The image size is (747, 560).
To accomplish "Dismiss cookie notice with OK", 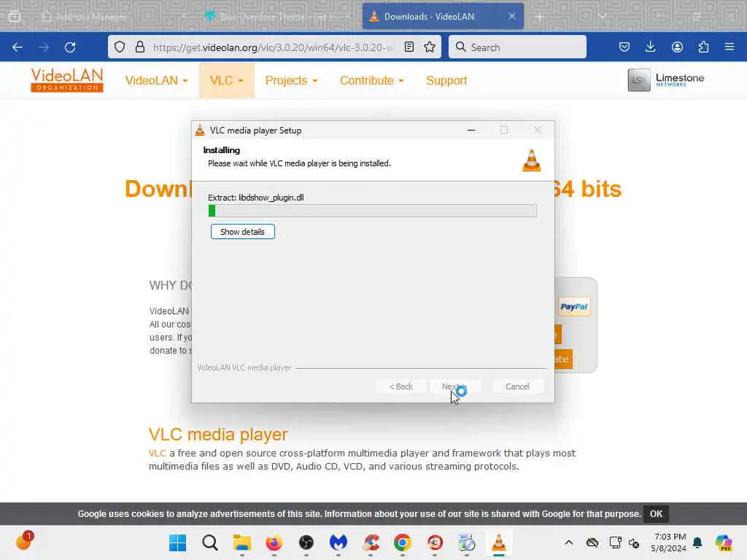I will 656,514.
